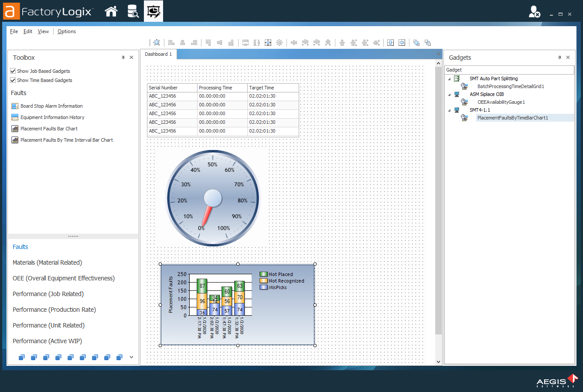This screenshot has width=583, height=392.
Task: Expand the toolbox category overflow chevron
Action: pos(131,357)
